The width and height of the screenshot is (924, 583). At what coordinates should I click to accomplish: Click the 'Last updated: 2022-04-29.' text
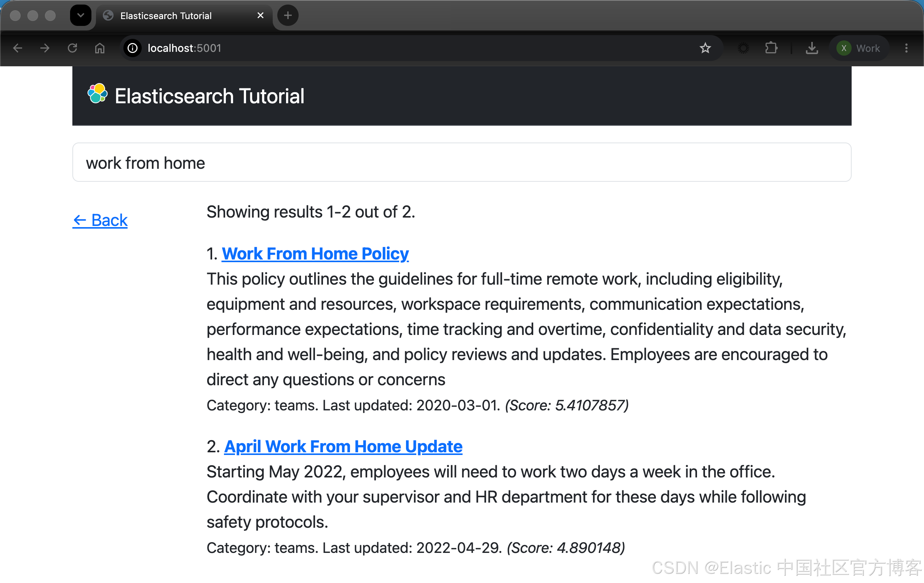pyautogui.click(x=412, y=548)
